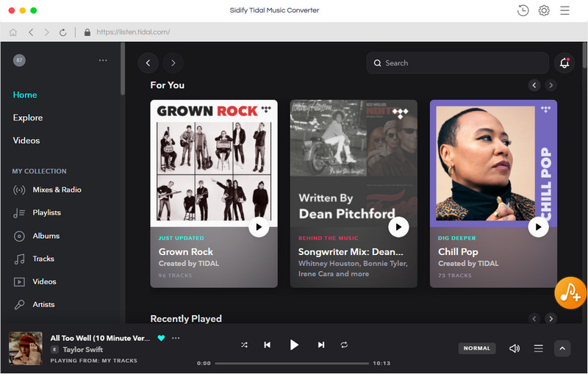Screen dimensions: 588x374
Task: Toggle shuffle playback
Action: 244,345
